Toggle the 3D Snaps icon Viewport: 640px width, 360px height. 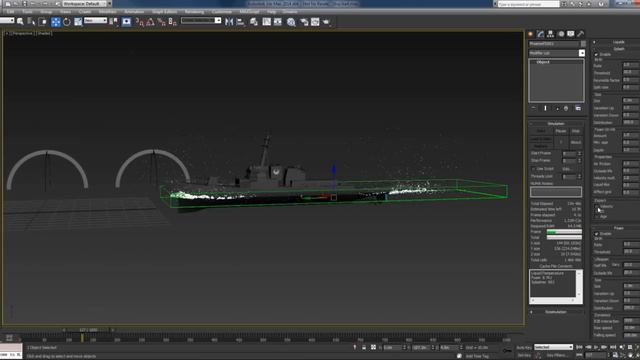(x=140, y=22)
